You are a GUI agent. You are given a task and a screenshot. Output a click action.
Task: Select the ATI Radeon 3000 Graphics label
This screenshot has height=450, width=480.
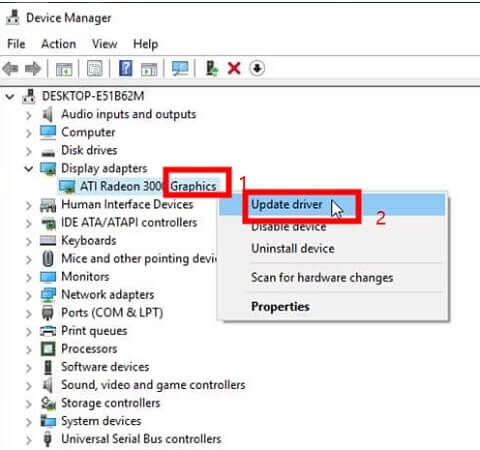click(x=148, y=186)
